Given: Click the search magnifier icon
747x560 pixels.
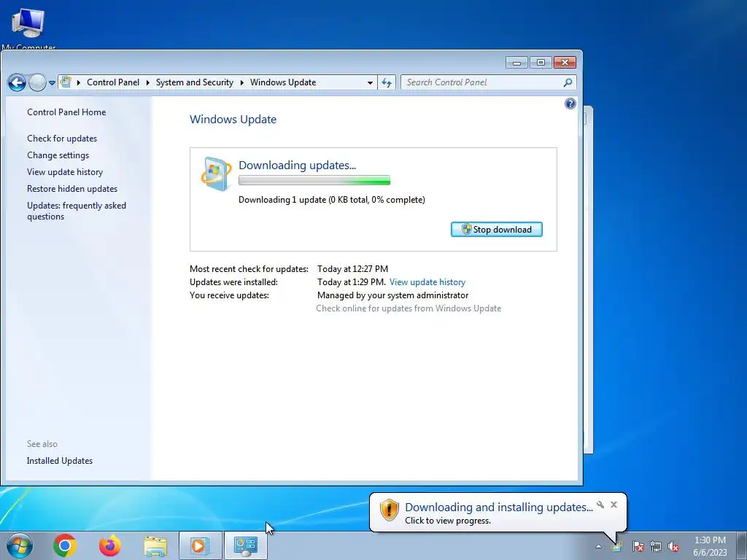Looking at the screenshot, I should [x=568, y=82].
